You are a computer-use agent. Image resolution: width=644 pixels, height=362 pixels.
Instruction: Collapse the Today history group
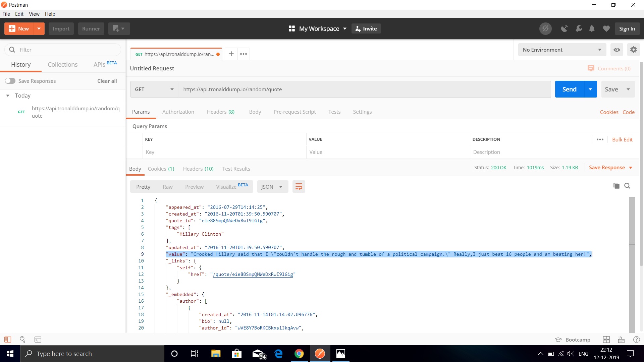tap(8, 96)
